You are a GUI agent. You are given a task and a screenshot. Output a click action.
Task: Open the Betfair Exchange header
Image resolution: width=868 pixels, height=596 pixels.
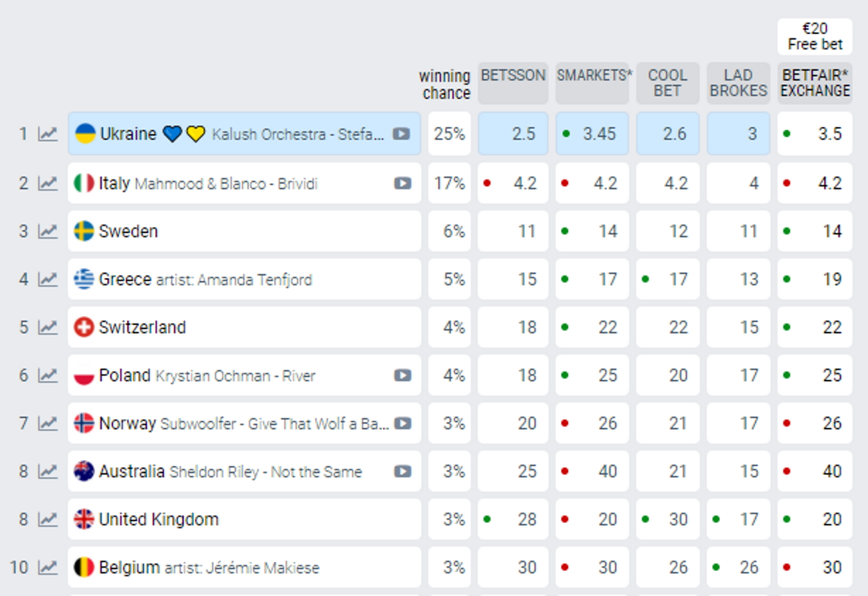coord(815,83)
